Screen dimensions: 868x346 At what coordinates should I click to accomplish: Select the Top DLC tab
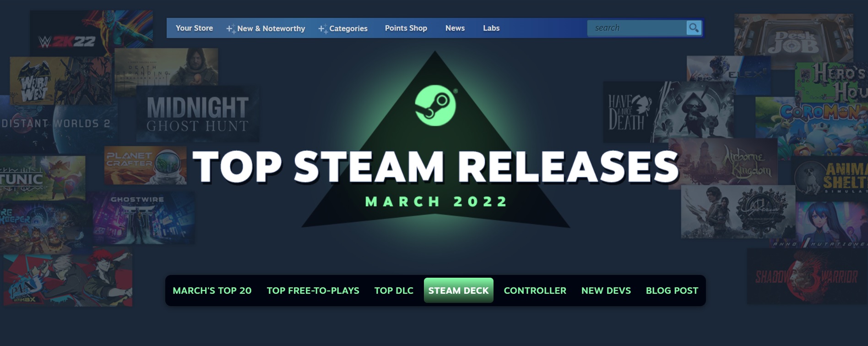(x=394, y=291)
